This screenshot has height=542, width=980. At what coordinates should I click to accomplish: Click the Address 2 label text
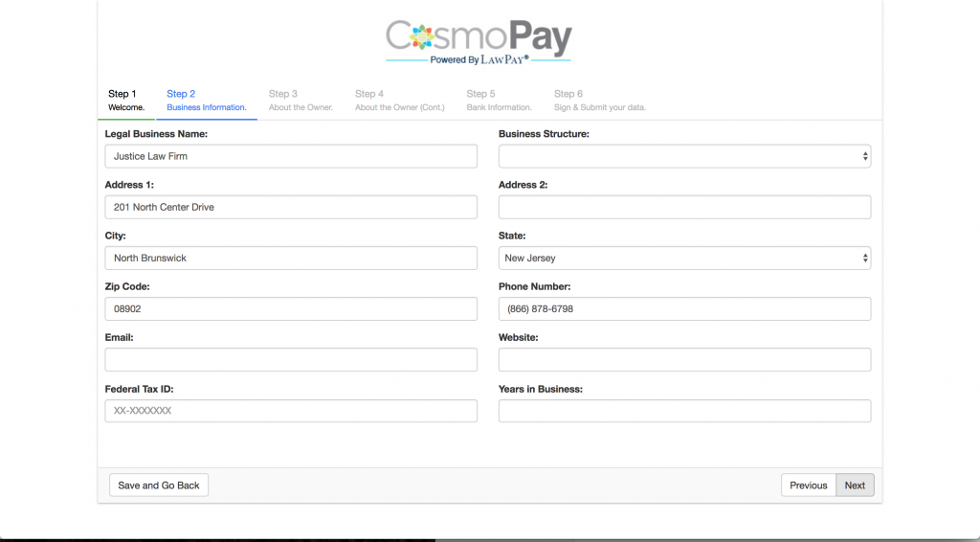523,185
